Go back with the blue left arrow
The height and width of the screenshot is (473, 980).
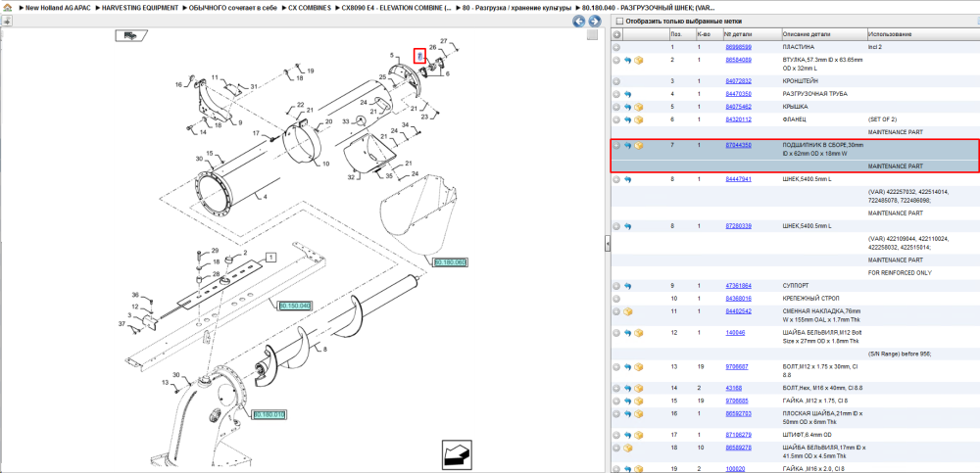point(579,22)
